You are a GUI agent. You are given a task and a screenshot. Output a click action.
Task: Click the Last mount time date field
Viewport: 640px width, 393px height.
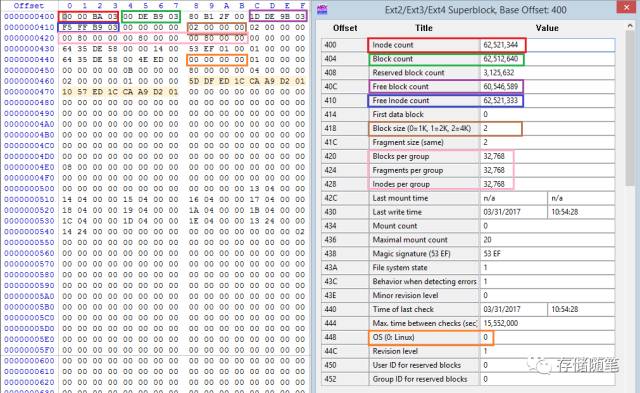(513, 198)
